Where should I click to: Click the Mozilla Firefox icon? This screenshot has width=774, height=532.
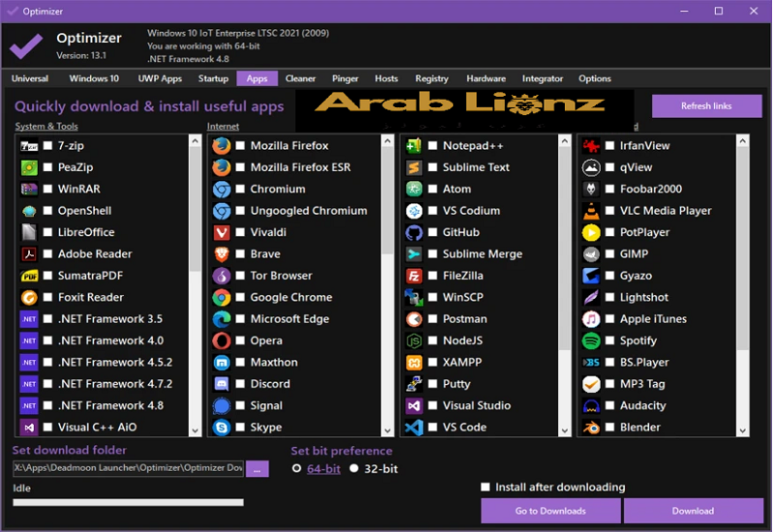click(222, 146)
